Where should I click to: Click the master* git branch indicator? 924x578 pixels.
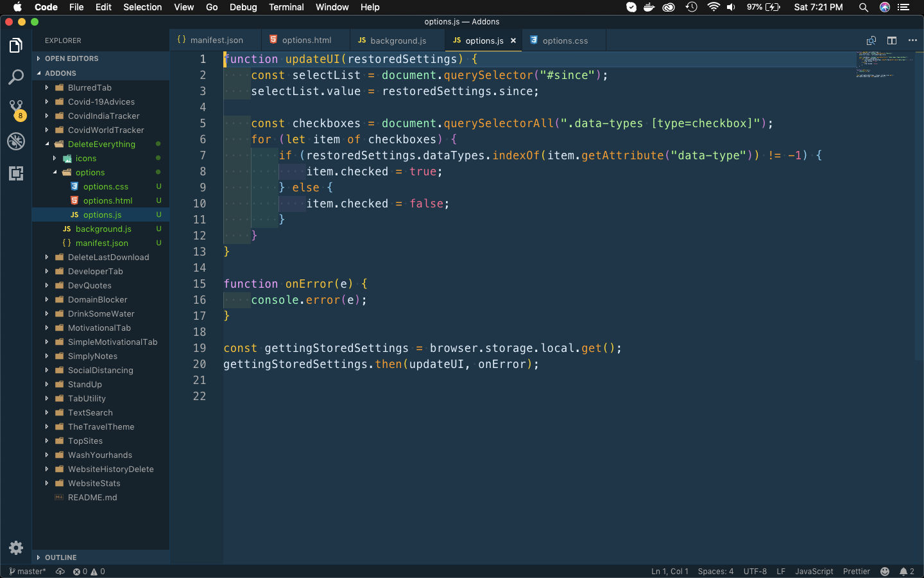pos(28,572)
